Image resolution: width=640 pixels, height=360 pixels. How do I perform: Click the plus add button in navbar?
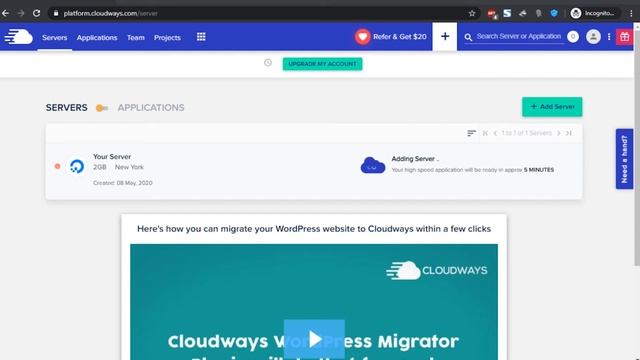coord(445,36)
